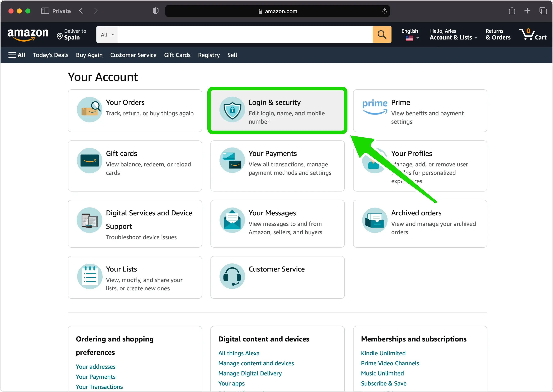Screen dimensions: 553x392
Task: Open Gift Cards navigation item
Action: point(177,55)
